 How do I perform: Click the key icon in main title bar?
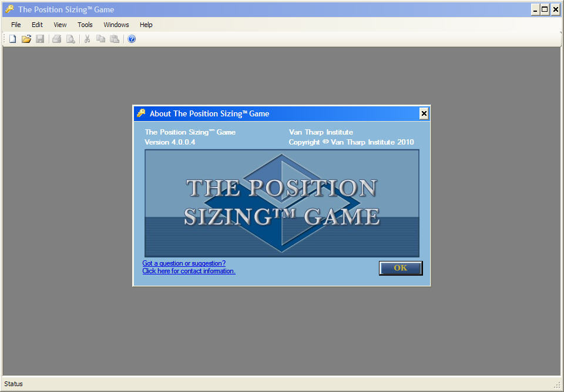(9, 9)
